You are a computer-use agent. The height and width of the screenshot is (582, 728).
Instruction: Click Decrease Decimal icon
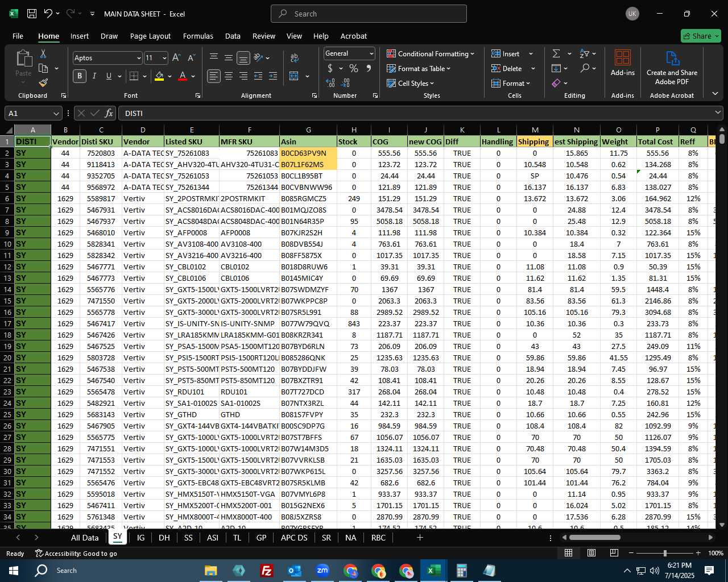click(346, 83)
